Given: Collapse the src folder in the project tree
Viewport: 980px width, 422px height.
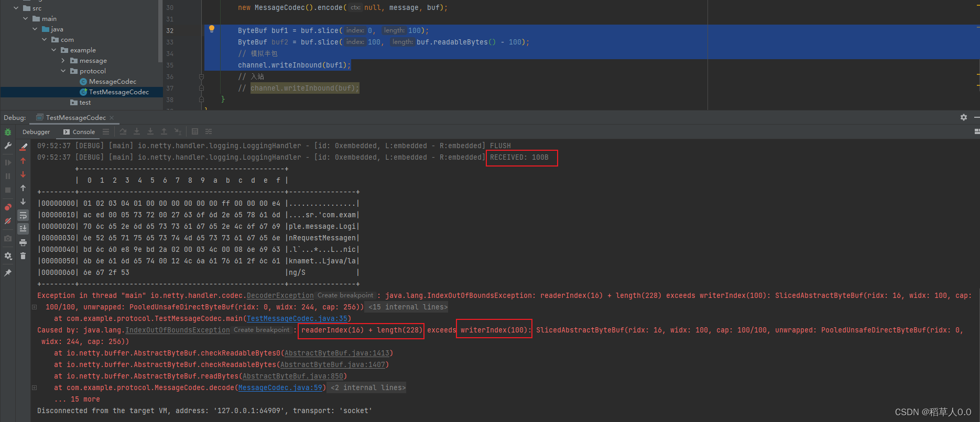Looking at the screenshot, I should pos(16,8).
